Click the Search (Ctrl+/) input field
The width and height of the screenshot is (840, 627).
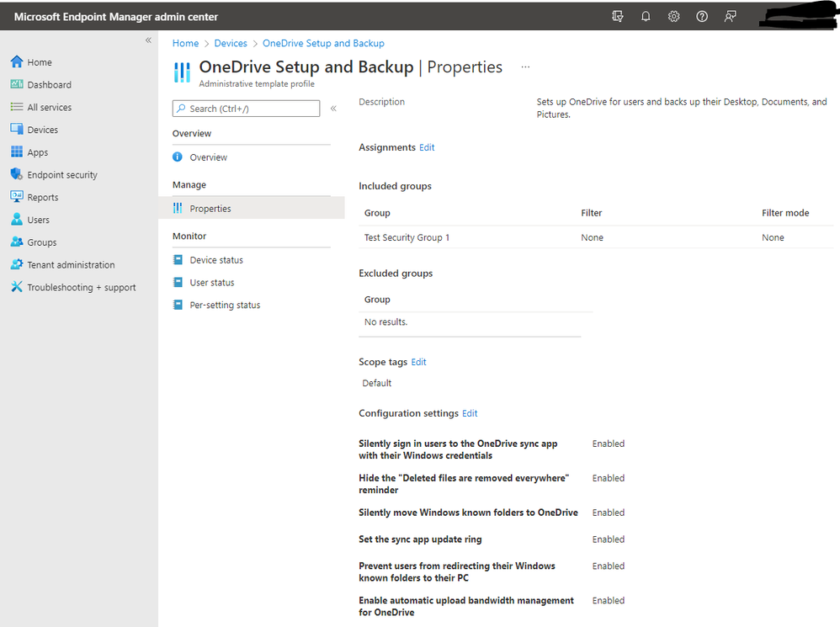(245, 108)
